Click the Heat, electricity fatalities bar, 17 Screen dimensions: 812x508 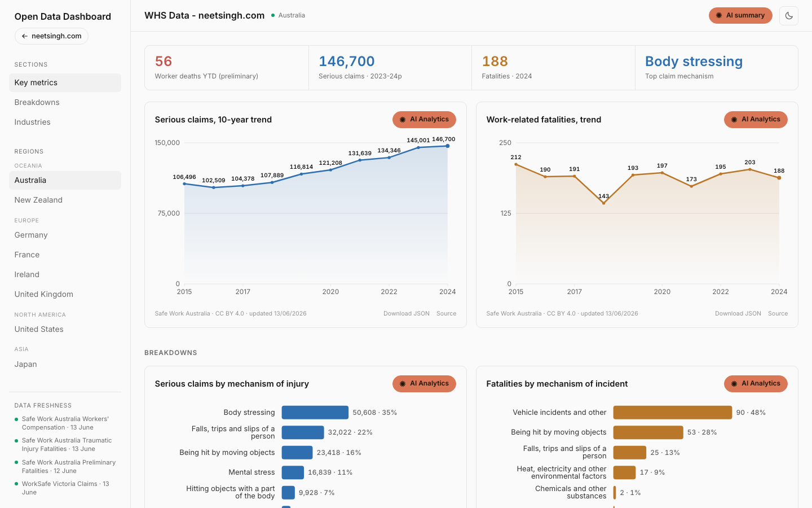625,472
